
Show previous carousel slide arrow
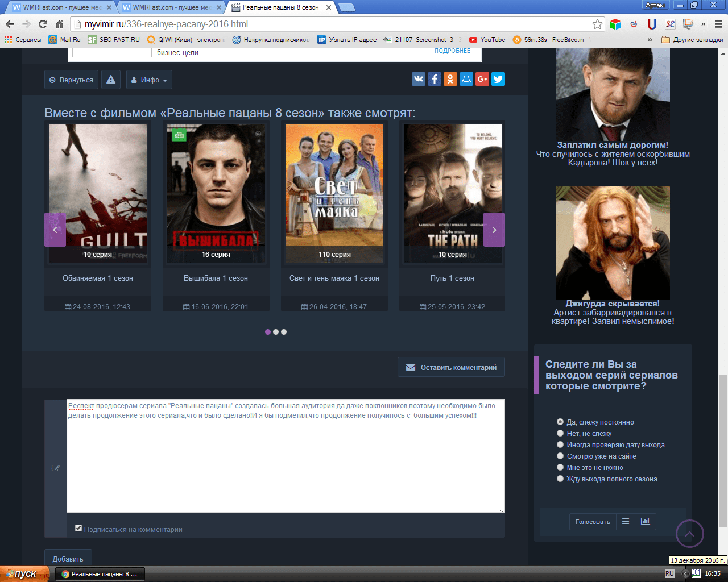point(55,230)
